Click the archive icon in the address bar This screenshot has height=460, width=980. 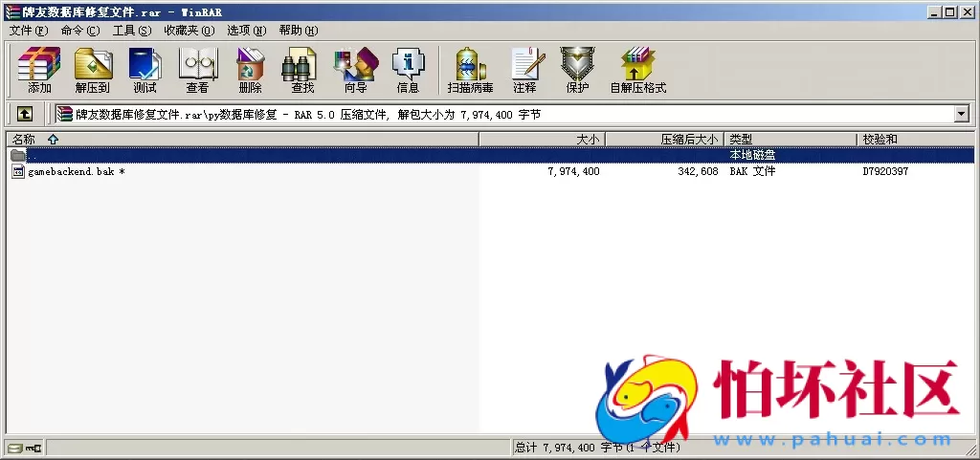[x=64, y=114]
